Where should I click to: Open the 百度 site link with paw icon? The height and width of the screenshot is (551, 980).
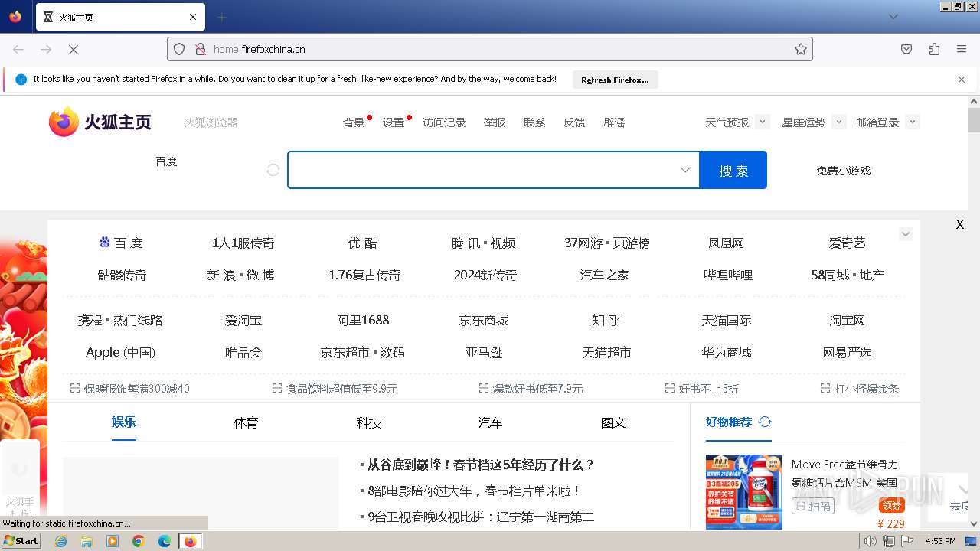pos(121,243)
